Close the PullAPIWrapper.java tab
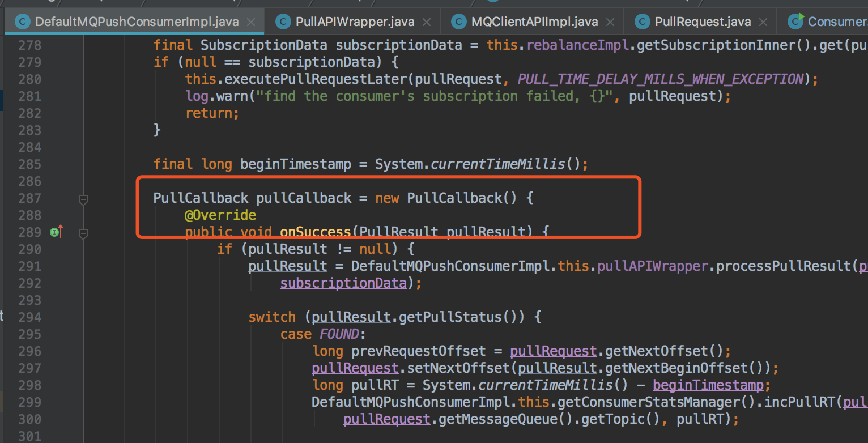This screenshot has height=443, width=868. click(x=427, y=23)
